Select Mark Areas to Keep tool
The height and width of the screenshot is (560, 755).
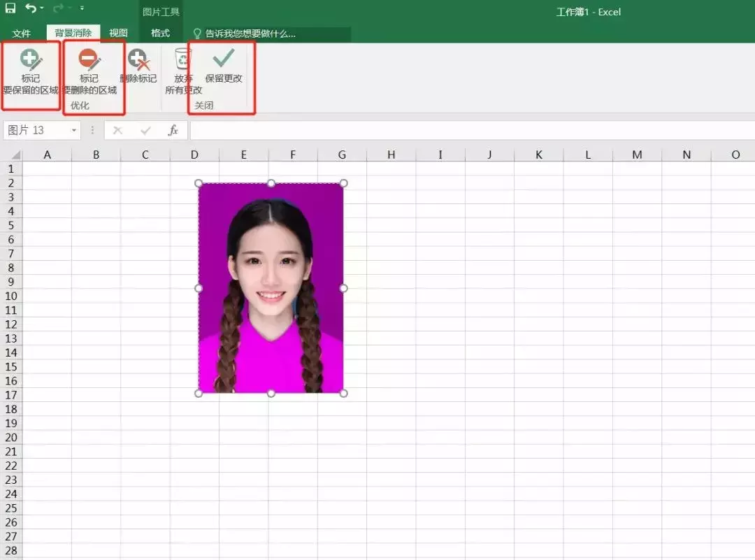click(x=30, y=71)
